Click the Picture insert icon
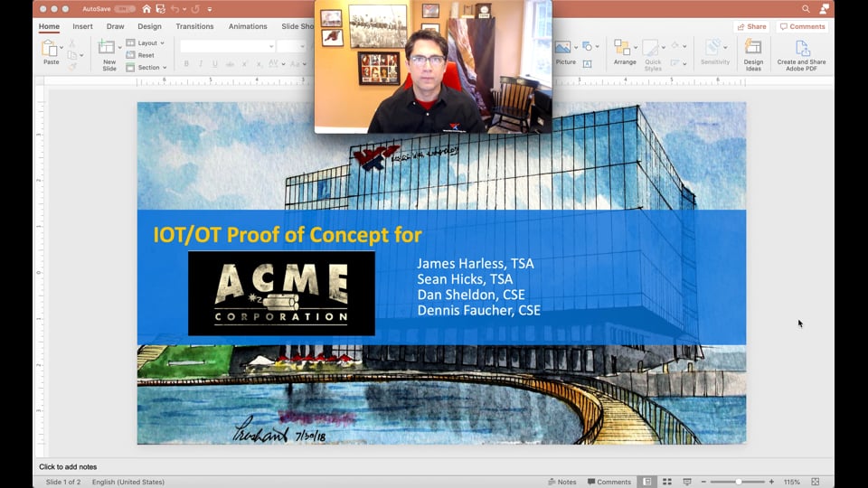Screen dimensions: 868x488 (x=563, y=48)
